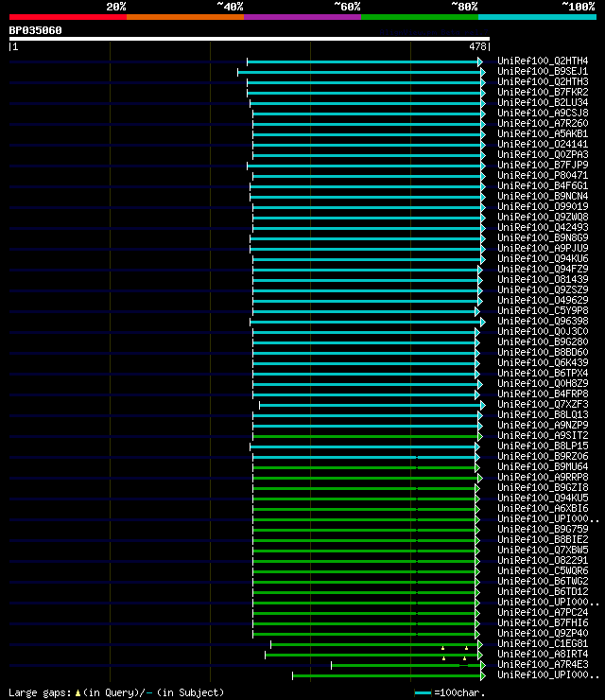Image resolution: width=605 pixels, height=700 pixels.
Task: Select the UniRef100_B6TPX4 label
Action: tap(543, 373)
